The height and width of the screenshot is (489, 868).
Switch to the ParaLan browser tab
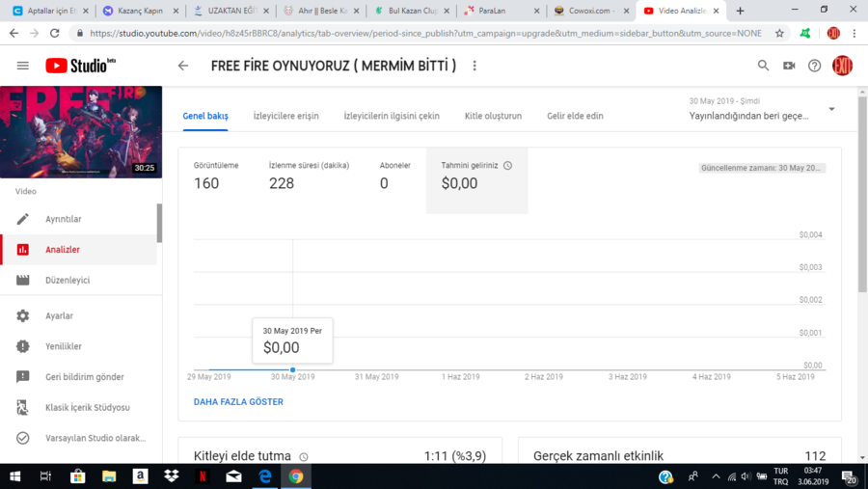(501, 11)
